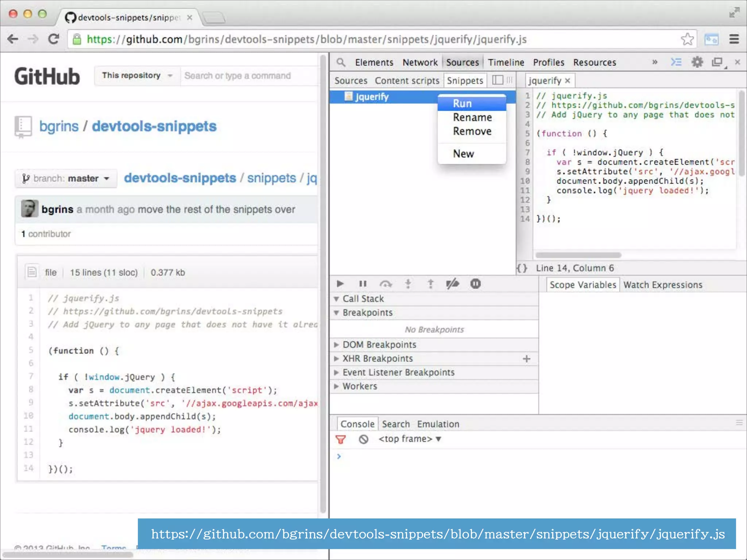Click the commit author name bgrins
The height and width of the screenshot is (560, 747).
click(57, 209)
